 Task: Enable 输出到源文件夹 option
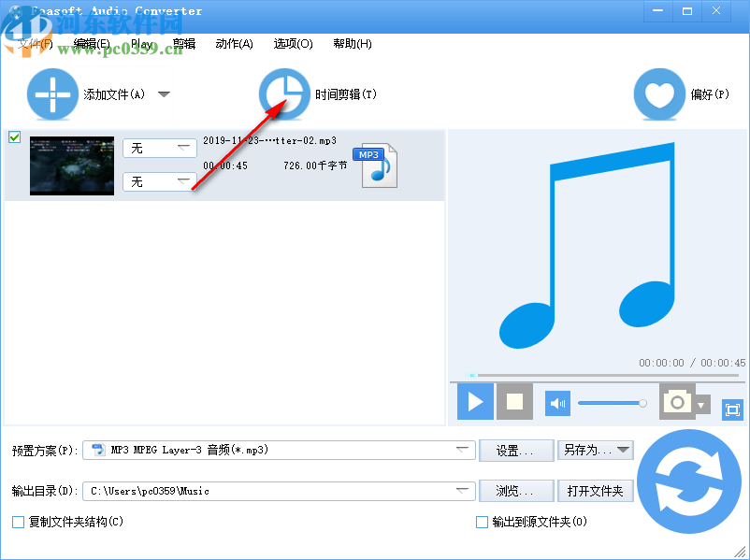(483, 522)
